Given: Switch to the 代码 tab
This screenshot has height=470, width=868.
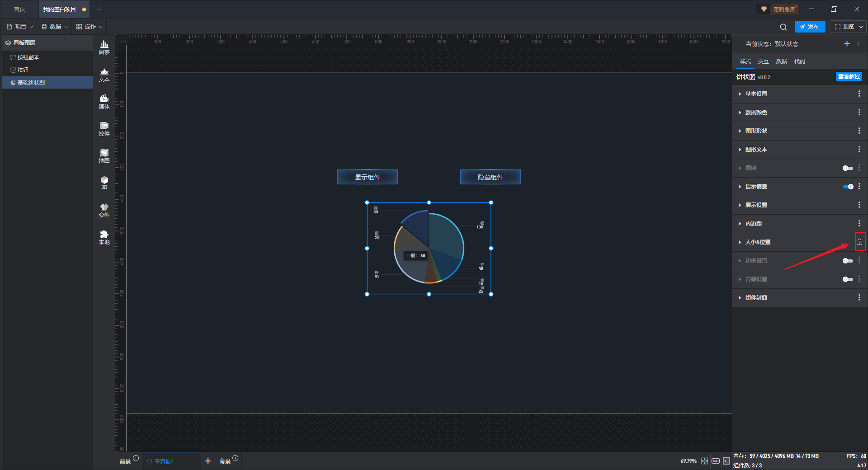Looking at the screenshot, I should click(x=799, y=61).
